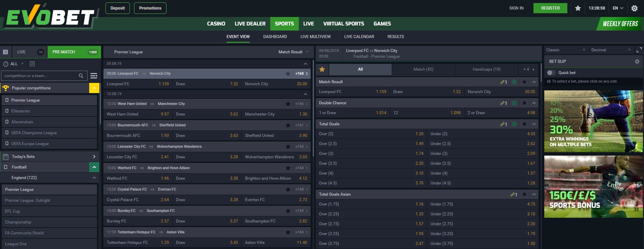Open the CASINO menu item
This screenshot has height=249, width=644.
(216, 24)
